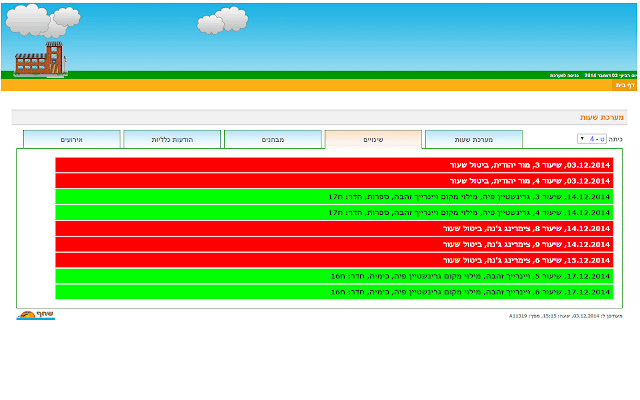Click the כיתה label beside the class selector
Image resolution: width=640 pixels, height=400 pixels.
click(x=616, y=140)
